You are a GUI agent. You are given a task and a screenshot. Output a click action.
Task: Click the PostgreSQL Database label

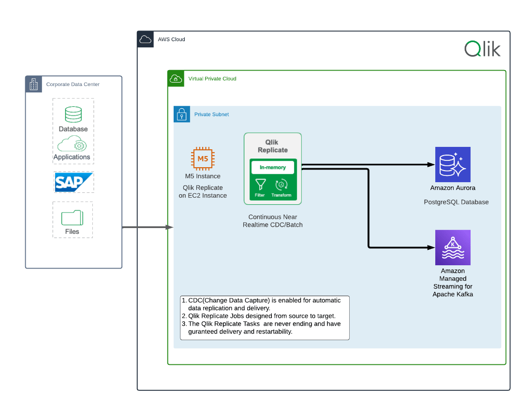pos(456,202)
